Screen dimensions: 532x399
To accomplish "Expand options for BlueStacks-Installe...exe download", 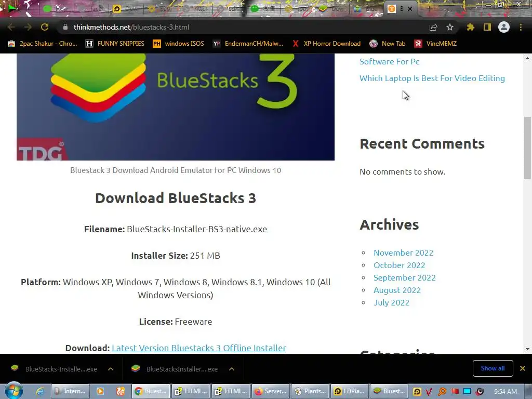I will [x=111, y=369].
